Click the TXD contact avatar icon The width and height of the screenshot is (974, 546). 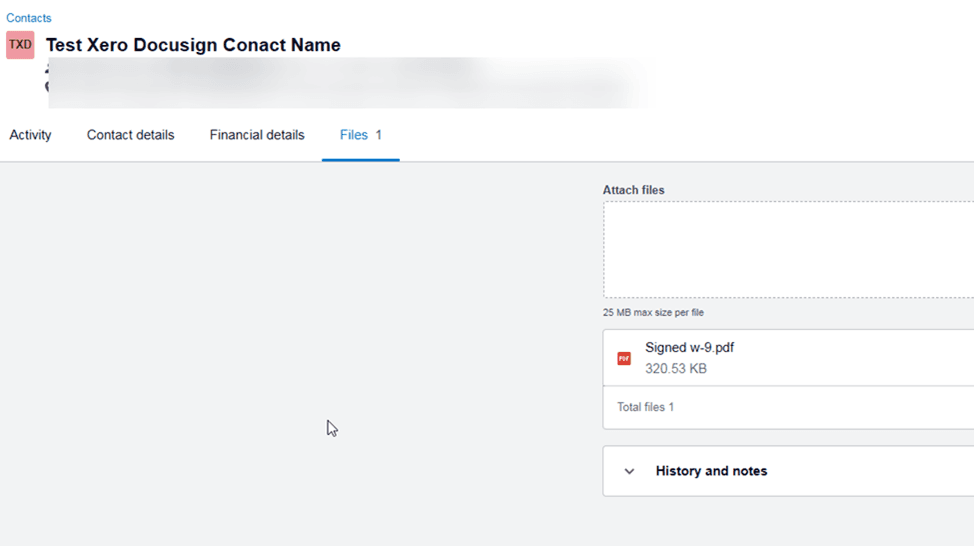point(20,45)
